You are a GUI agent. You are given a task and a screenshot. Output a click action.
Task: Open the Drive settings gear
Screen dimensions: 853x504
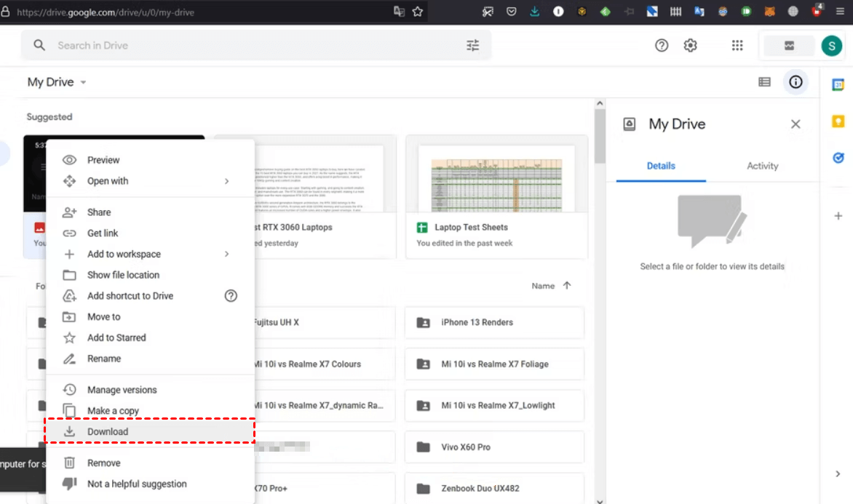coord(690,46)
